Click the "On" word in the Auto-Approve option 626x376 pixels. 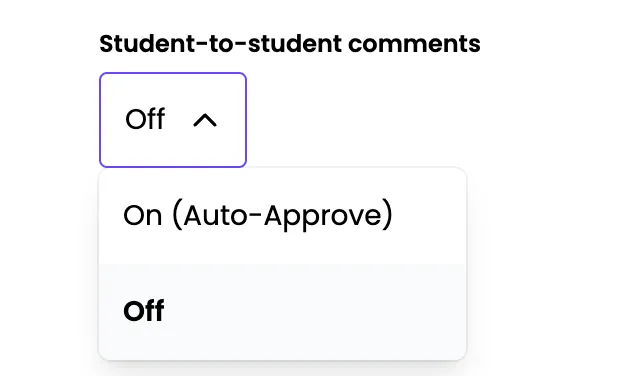143,216
